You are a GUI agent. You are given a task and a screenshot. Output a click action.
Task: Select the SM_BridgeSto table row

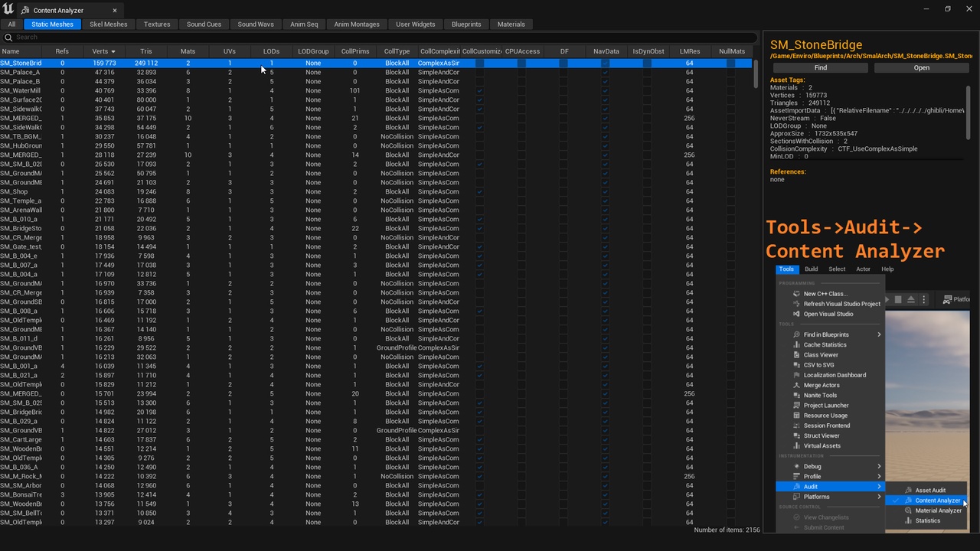coord(375,228)
